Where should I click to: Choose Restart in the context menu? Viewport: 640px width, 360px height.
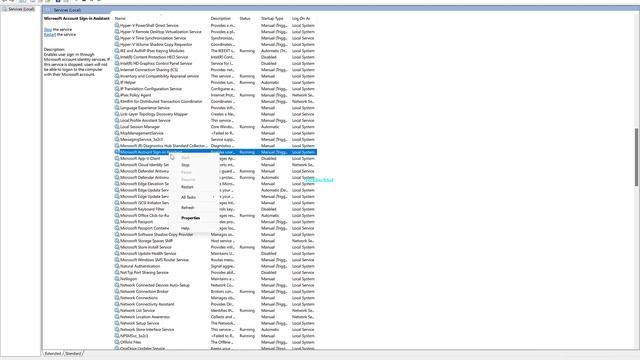[x=187, y=187]
